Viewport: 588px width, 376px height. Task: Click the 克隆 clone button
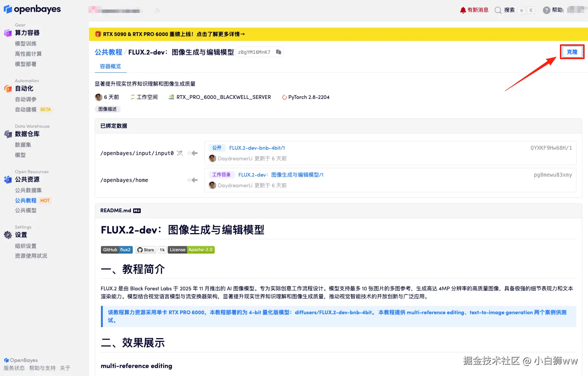572,52
